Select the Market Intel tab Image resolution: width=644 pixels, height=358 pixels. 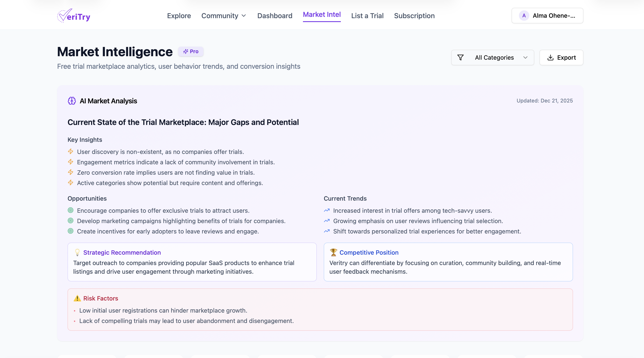(322, 15)
